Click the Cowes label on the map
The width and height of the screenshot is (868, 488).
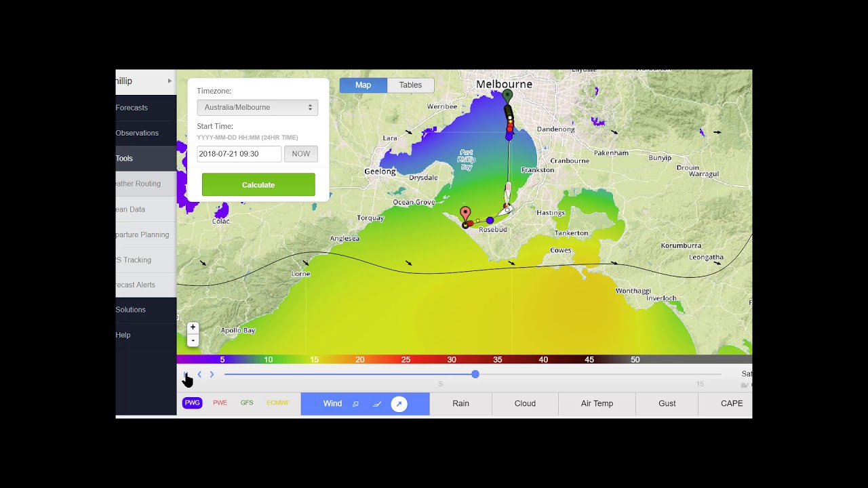(561, 250)
